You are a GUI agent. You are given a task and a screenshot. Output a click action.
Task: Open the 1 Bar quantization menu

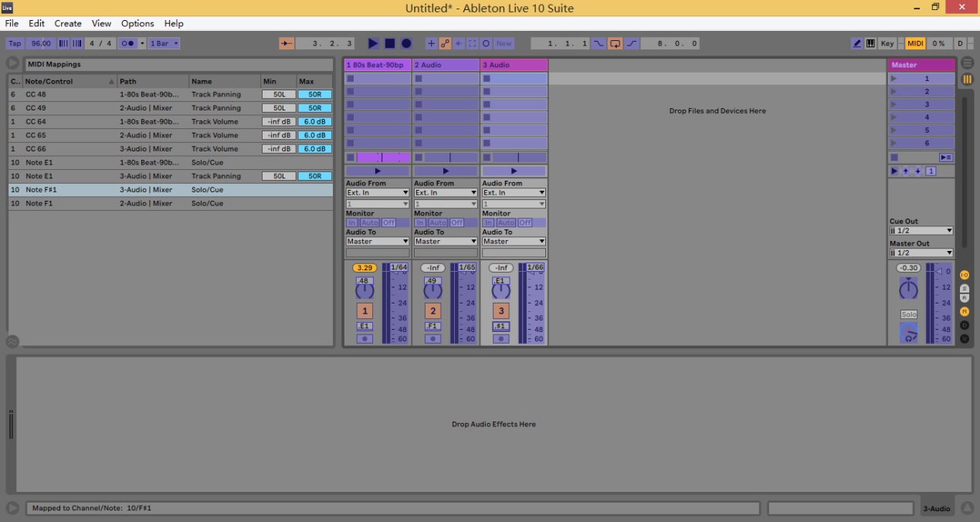164,44
